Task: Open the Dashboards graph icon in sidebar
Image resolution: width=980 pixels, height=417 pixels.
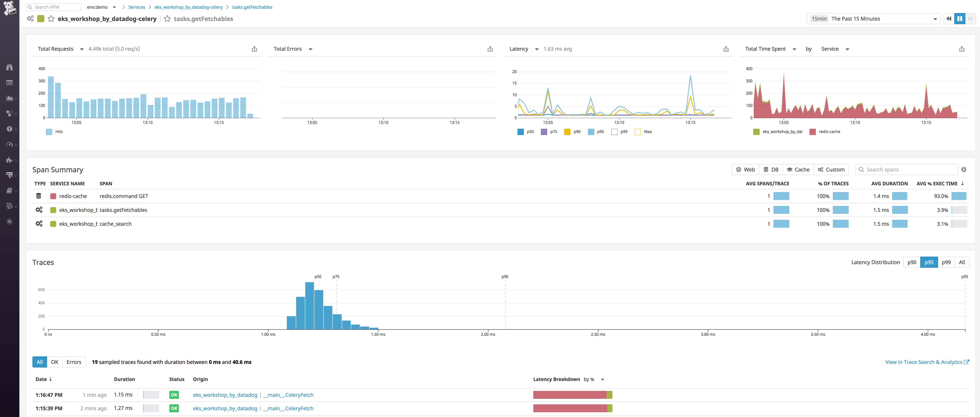Action: tap(9, 98)
